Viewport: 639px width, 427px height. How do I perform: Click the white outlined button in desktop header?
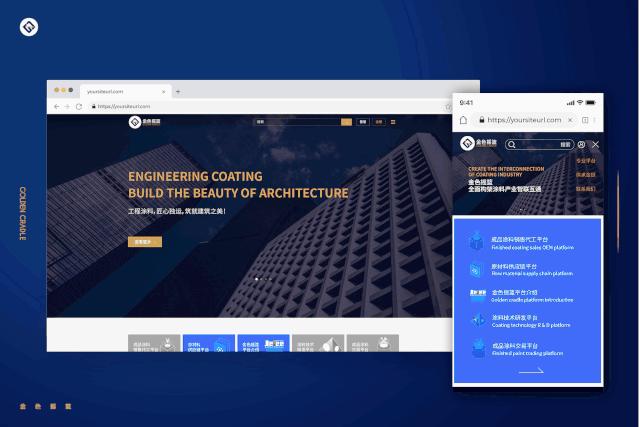tap(363, 122)
